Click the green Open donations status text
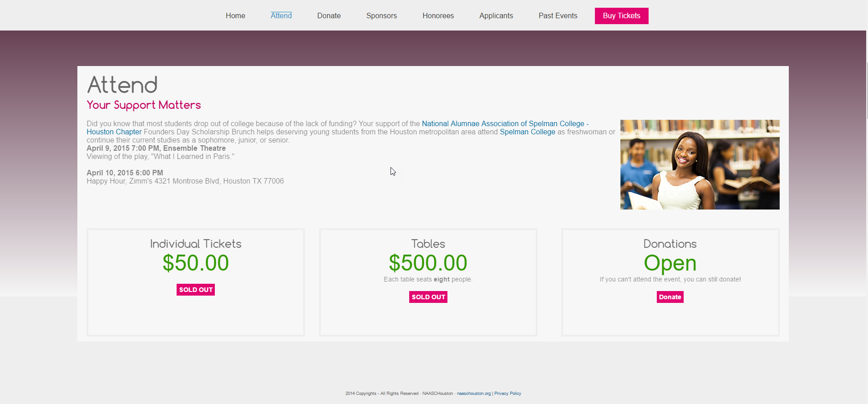The width and height of the screenshot is (868, 404). click(670, 263)
